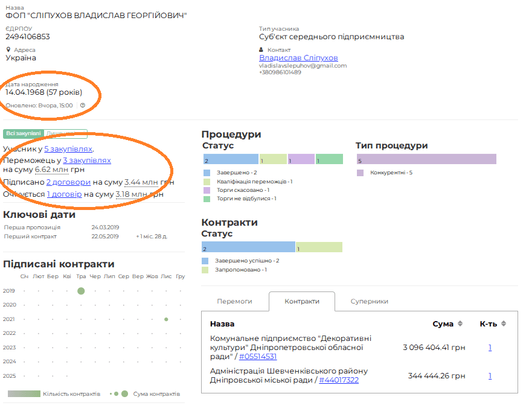Open the 2 договори signed link

(68, 182)
